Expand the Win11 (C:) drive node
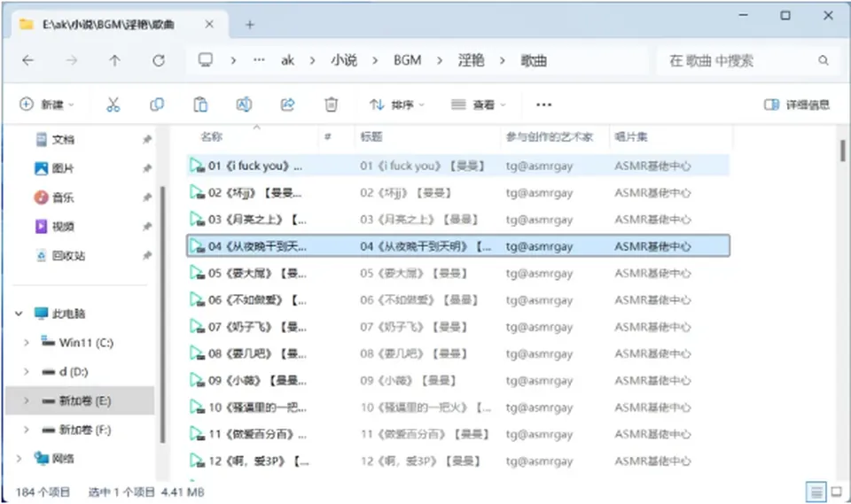 (26, 342)
